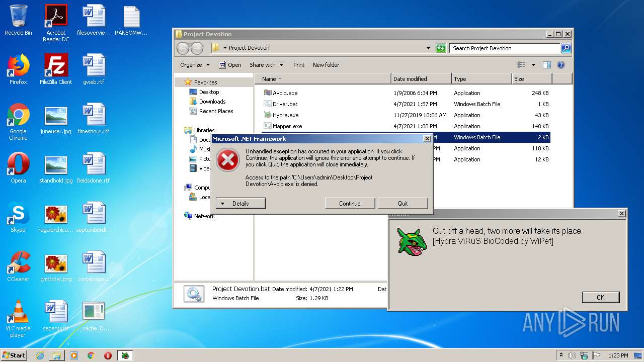This screenshot has height=362, width=644.
Task: Toggle the preview pane icon in Explorer
Action: point(547,65)
